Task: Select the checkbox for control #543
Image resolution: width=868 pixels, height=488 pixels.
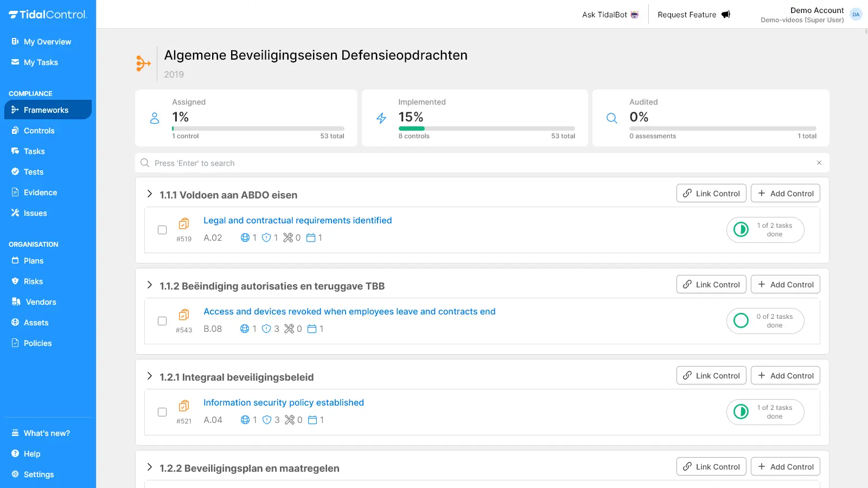Action: 162,321
